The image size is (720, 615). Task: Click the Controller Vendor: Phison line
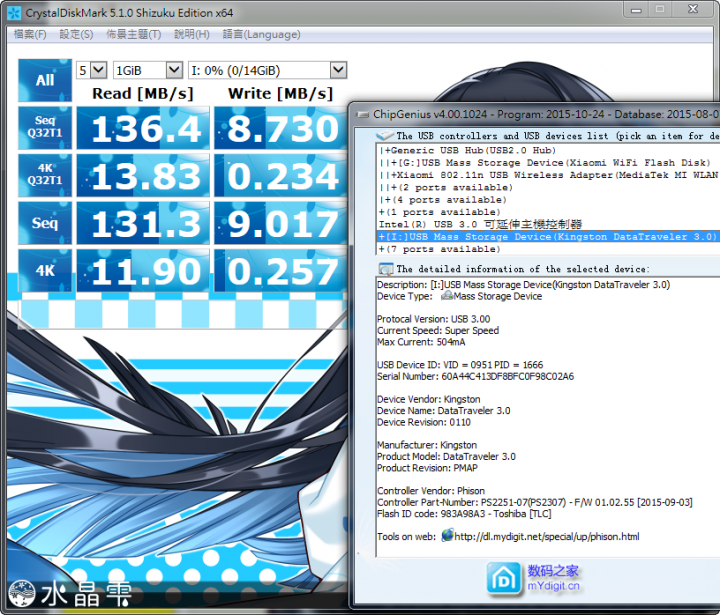click(431, 491)
